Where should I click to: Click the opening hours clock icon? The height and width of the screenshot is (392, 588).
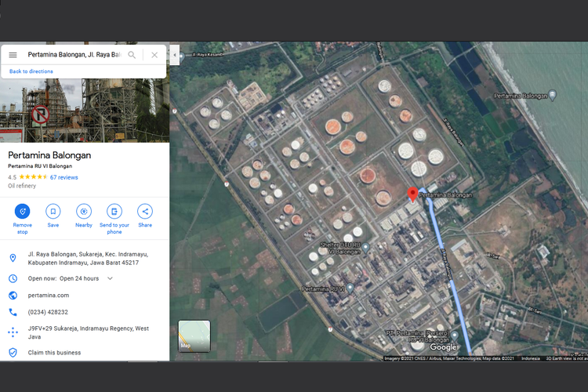coord(13,278)
